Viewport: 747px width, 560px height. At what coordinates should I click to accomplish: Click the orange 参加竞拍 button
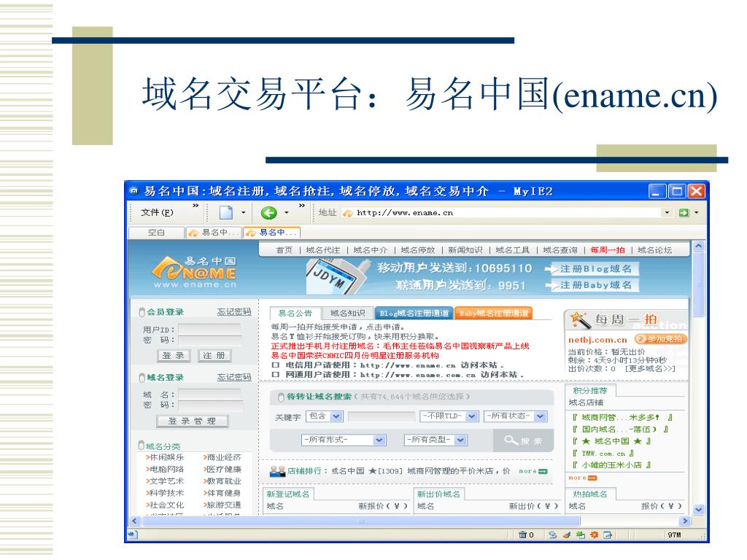pyautogui.click(x=660, y=339)
